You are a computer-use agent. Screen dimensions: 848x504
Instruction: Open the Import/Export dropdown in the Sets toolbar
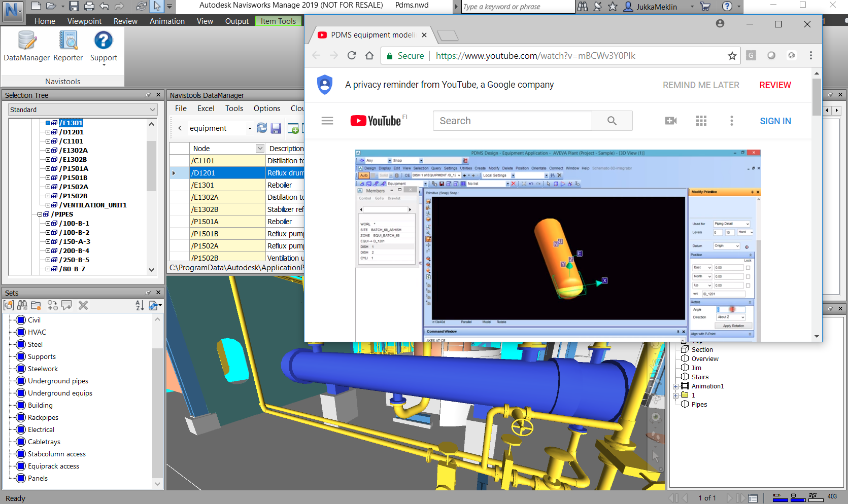155,305
